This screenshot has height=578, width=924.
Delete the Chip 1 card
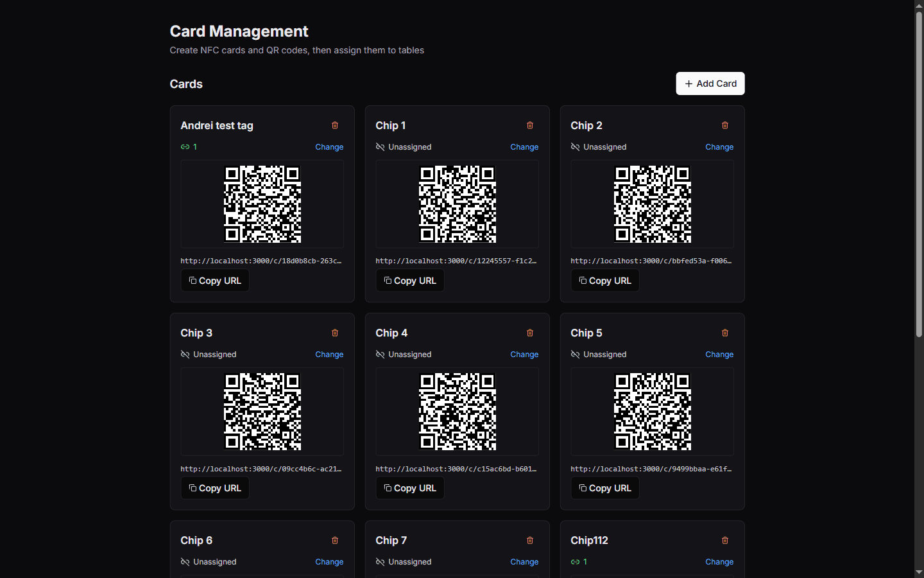530,125
